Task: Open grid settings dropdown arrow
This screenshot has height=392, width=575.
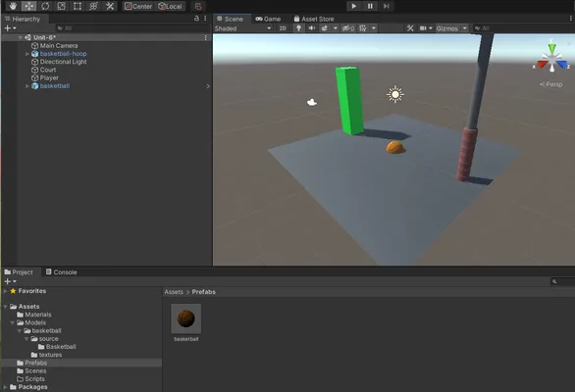Action: (373, 28)
